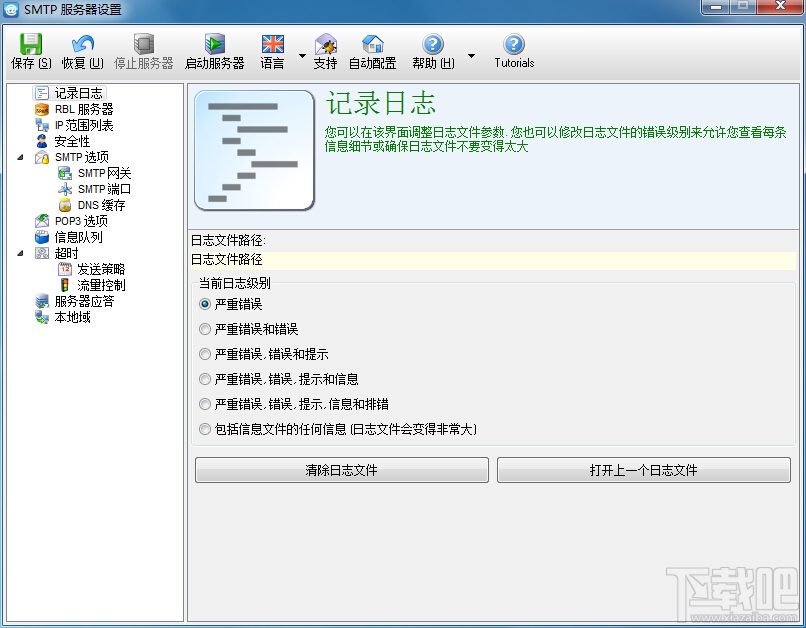Click the bug Support icon
This screenshot has width=806, height=628.
coord(325,44)
